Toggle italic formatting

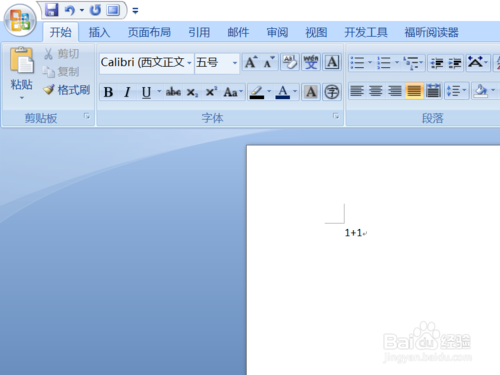point(127,92)
